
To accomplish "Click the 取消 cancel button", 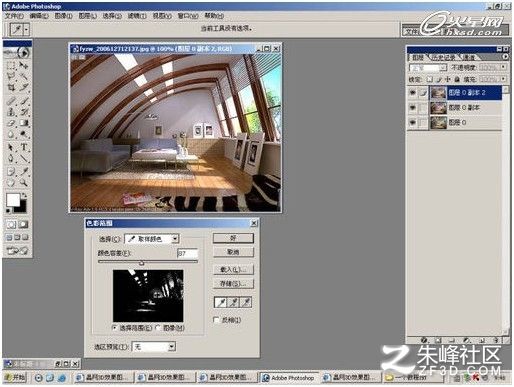I will [233, 252].
